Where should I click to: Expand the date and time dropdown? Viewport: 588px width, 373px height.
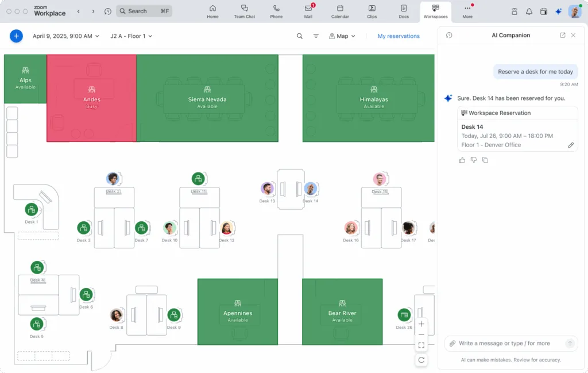[x=65, y=36]
